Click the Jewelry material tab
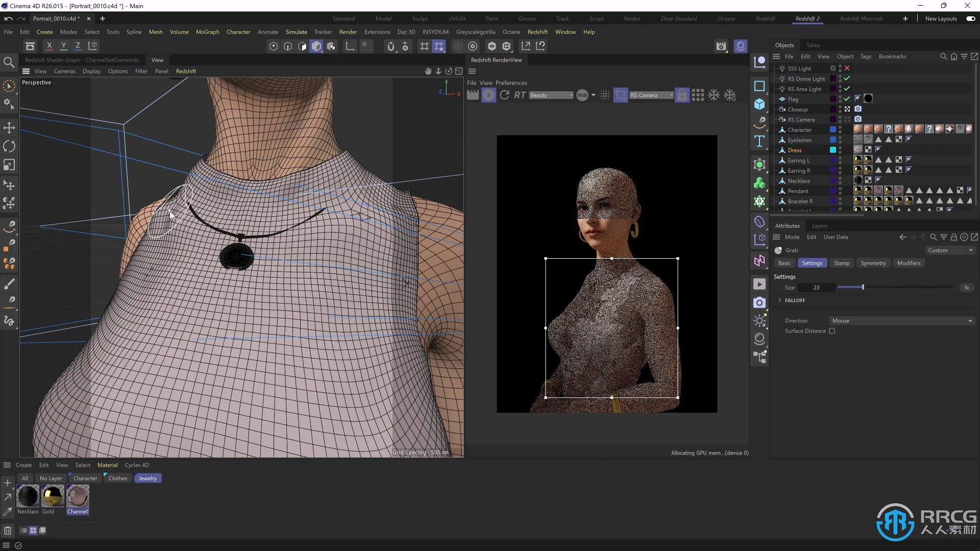The height and width of the screenshot is (551, 980). [148, 478]
